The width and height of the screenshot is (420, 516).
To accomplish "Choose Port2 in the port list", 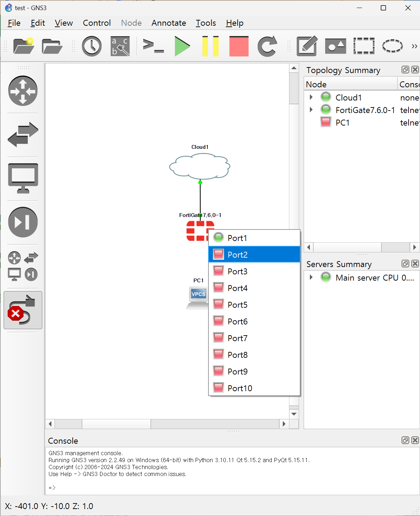I will [254, 255].
